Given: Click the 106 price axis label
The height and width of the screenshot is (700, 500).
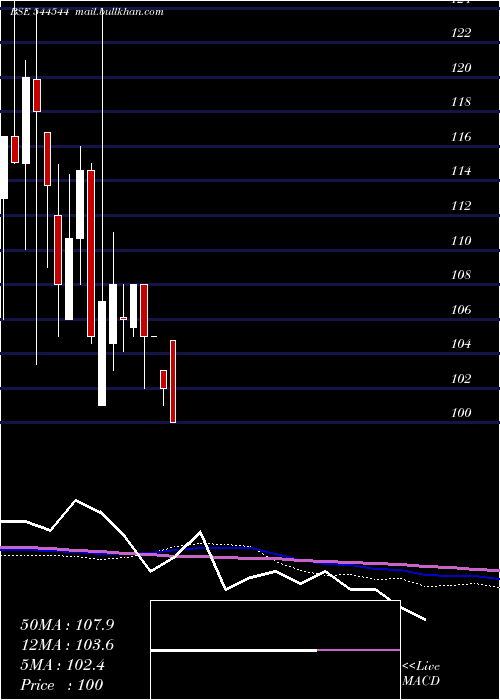Looking at the screenshot, I should (x=461, y=309).
